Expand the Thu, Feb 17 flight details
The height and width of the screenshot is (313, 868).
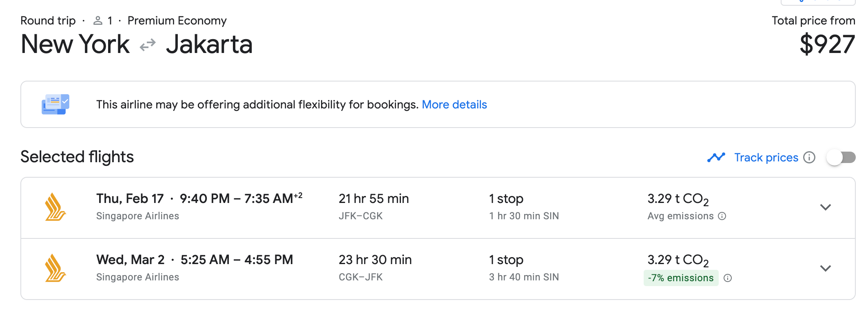825,207
